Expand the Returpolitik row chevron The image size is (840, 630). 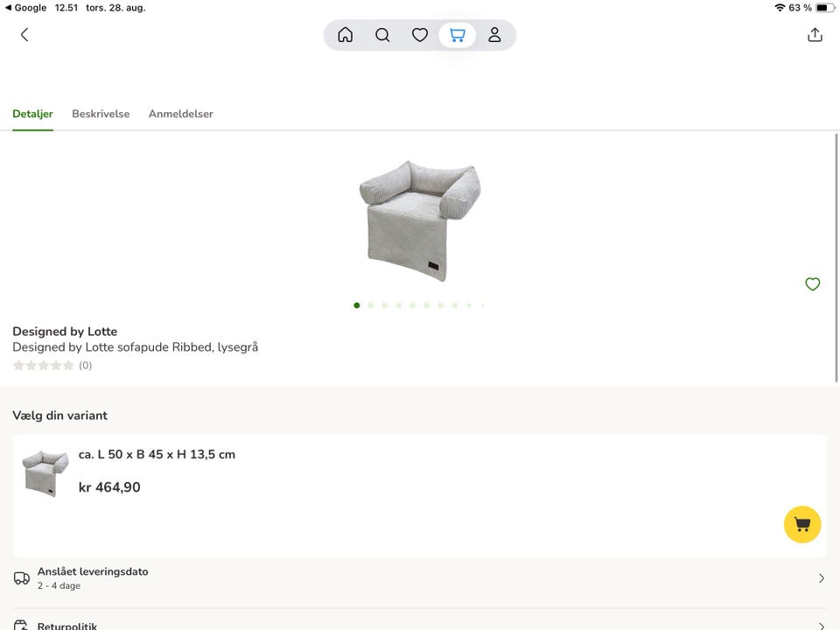(822, 625)
